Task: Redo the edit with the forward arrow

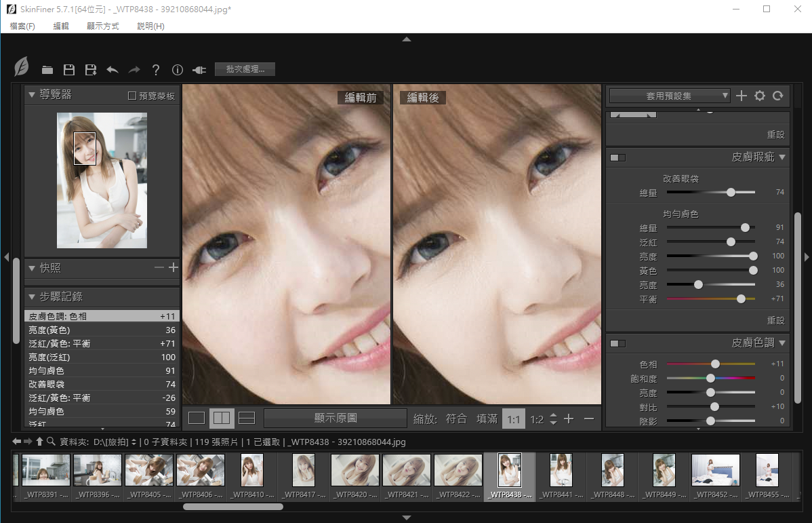Action: pos(134,70)
